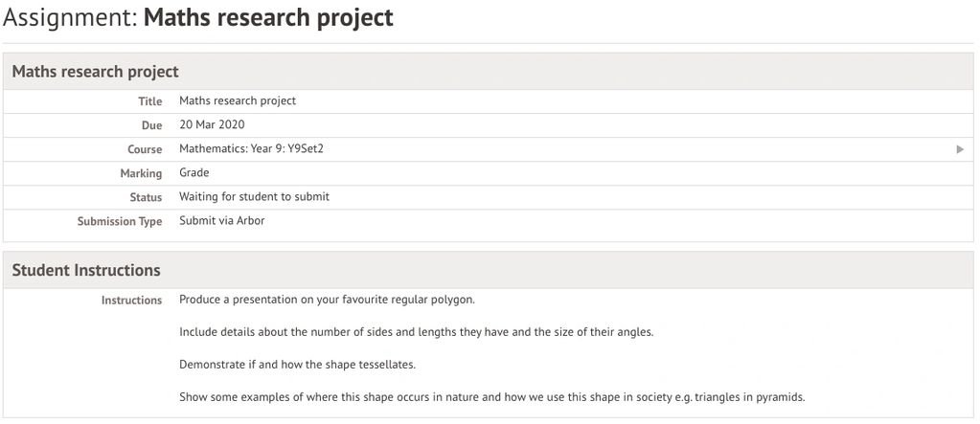Select the due date 20 Mar 2020

tap(212, 124)
